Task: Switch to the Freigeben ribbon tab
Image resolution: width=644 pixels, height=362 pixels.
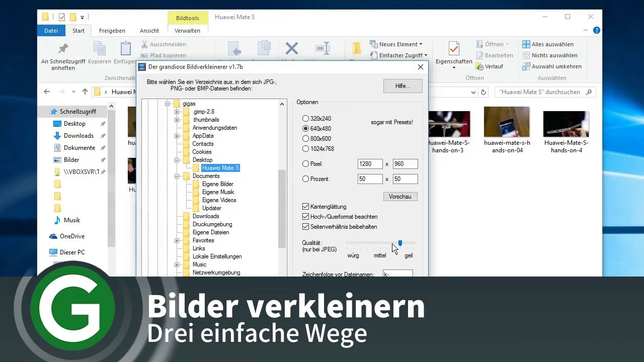Action: (x=112, y=31)
